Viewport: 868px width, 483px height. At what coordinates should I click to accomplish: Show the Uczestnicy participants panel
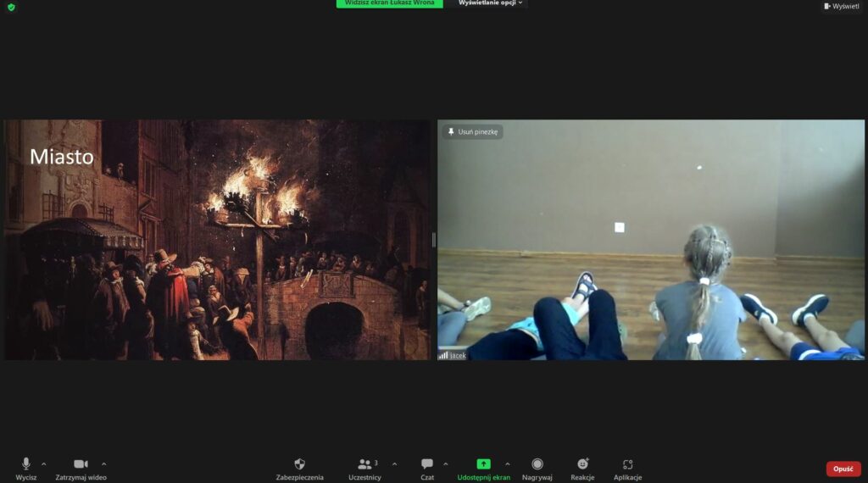(364, 464)
